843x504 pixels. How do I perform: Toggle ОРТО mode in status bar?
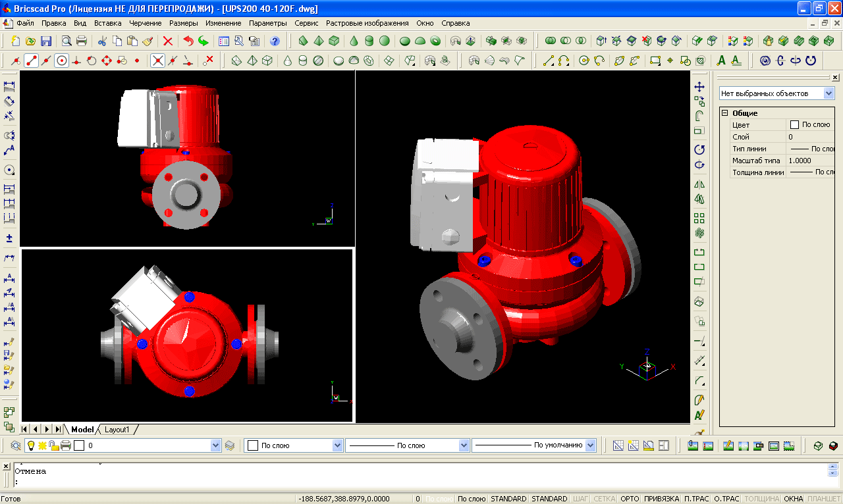[x=630, y=499]
